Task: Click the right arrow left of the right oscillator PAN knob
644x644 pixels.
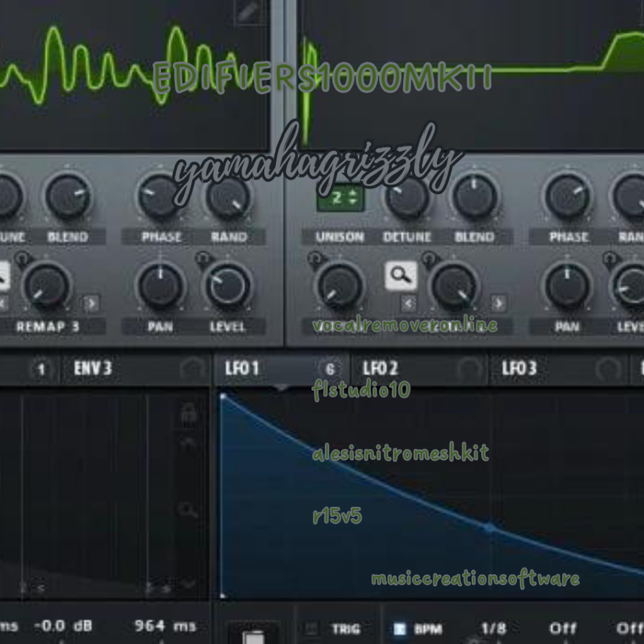Action: [499, 304]
